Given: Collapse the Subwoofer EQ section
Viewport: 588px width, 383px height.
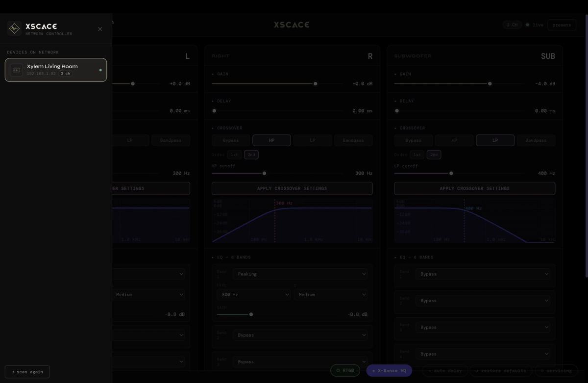Looking at the screenshot, I should (x=414, y=257).
